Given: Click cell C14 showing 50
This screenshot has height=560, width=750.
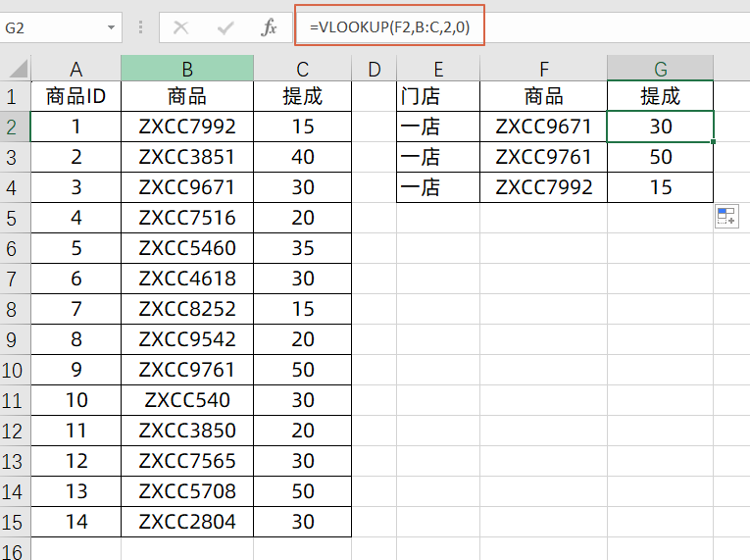Looking at the screenshot, I should (x=302, y=491).
